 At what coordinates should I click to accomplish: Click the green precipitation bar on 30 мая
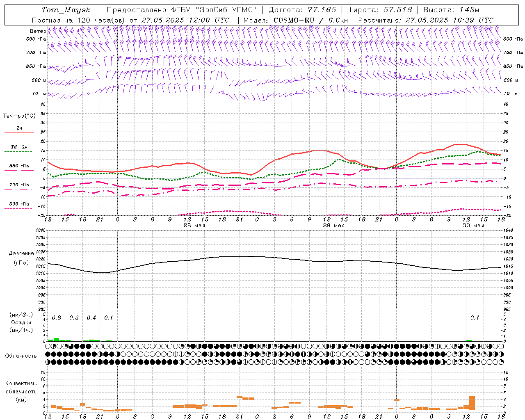coord(469,340)
